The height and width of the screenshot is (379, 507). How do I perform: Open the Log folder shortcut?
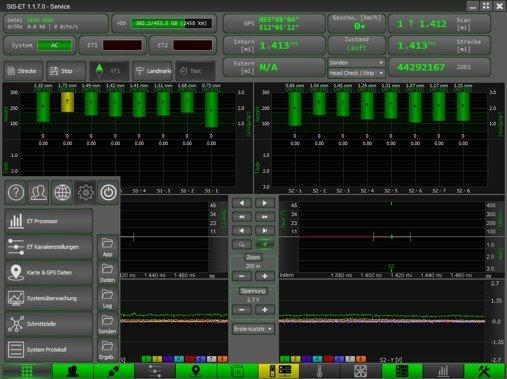click(107, 298)
